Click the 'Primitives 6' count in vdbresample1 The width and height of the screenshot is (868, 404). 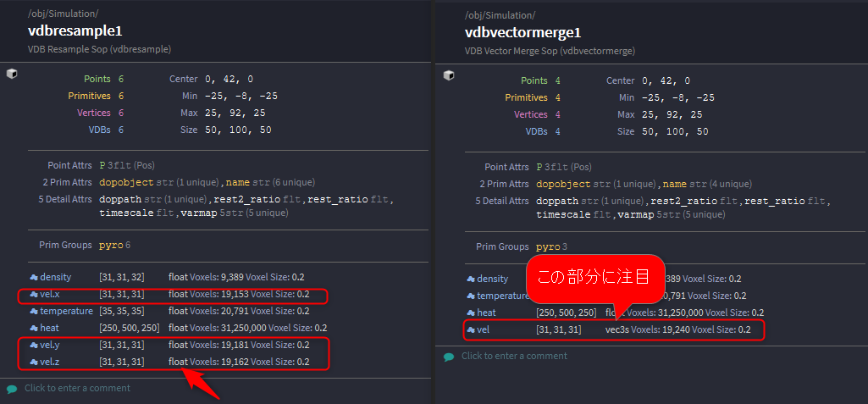pyautogui.click(x=96, y=97)
